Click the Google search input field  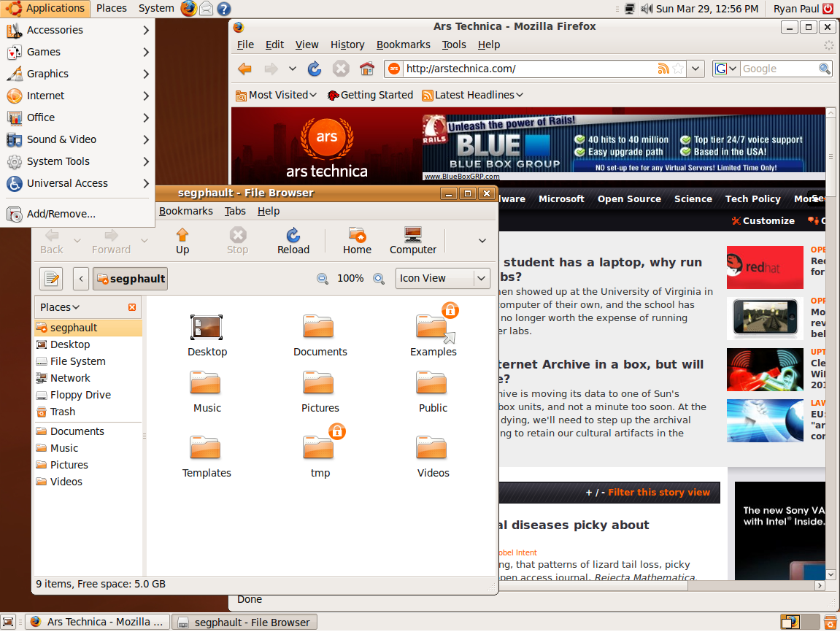pyautogui.click(x=779, y=69)
